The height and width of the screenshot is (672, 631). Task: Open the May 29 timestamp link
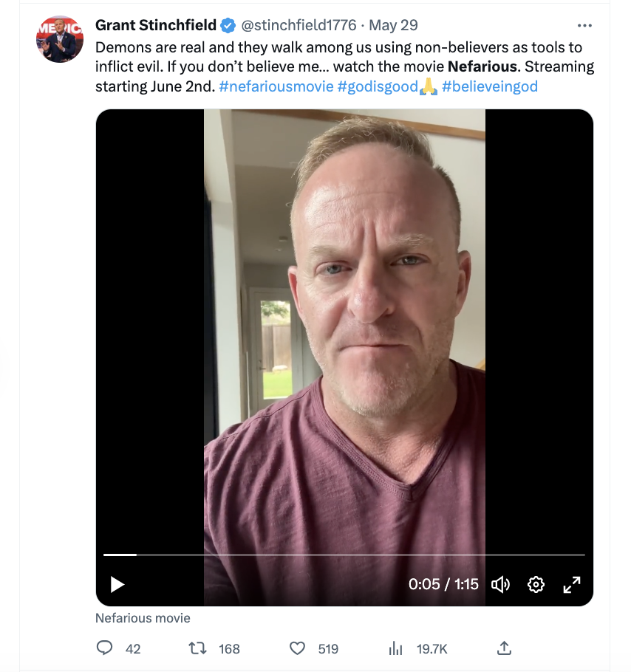(x=393, y=25)
